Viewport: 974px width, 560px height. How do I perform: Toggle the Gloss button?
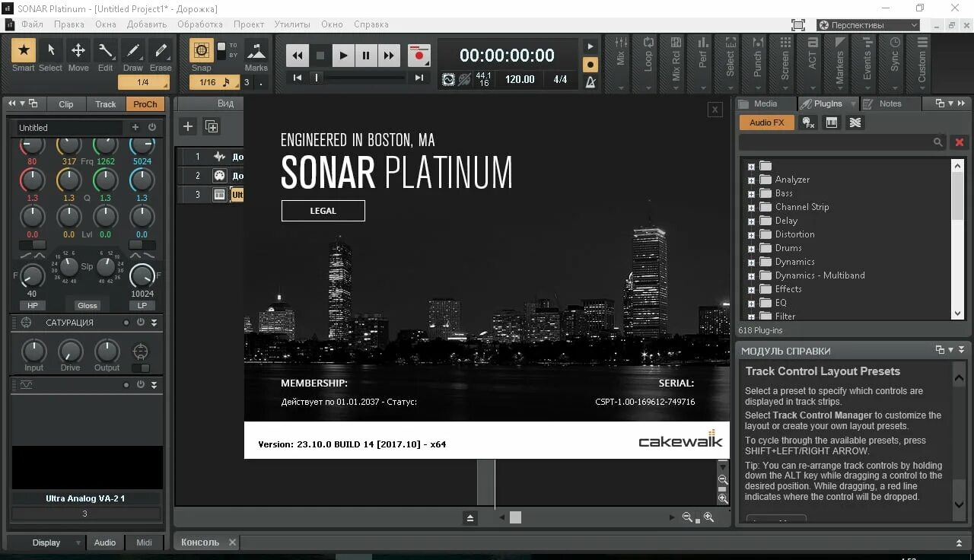tap(88, 305)
